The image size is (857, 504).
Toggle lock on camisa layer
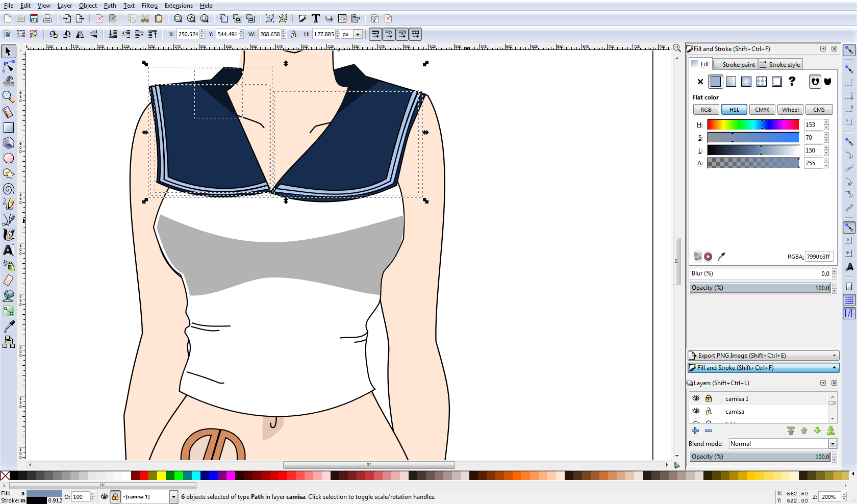click(x=709, y=411)
